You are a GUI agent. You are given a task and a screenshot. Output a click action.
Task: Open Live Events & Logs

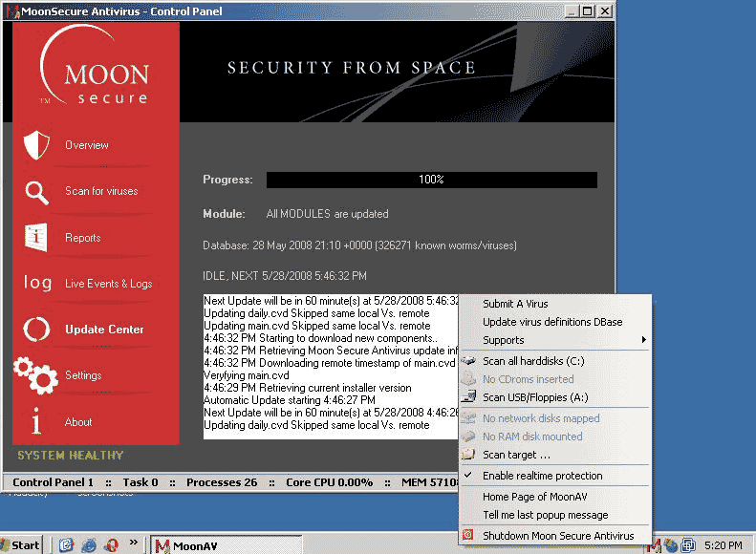point(109,284)
